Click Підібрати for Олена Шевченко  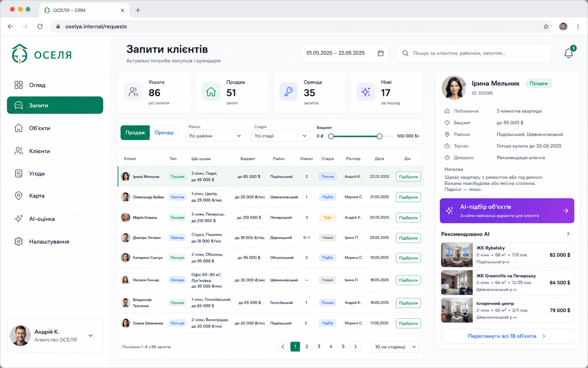click(x=408, y=323)
